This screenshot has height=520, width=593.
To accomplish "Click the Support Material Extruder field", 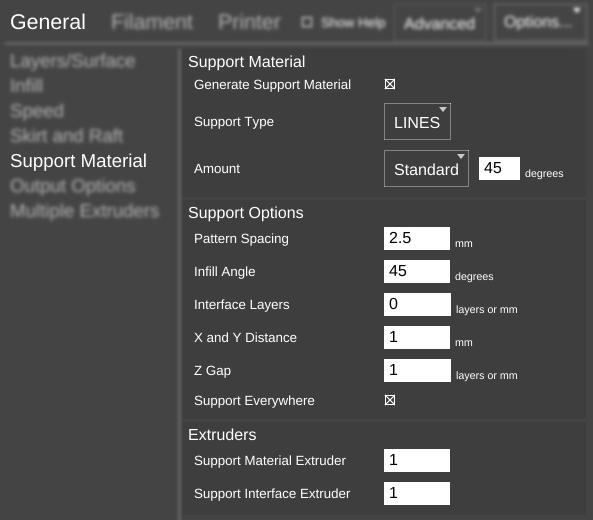I will [x=417, y=460].
